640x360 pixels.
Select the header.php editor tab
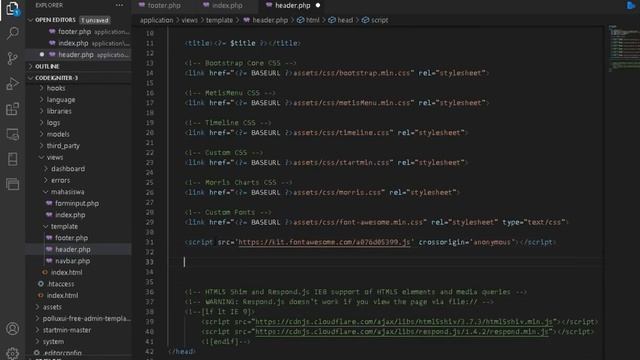click(x=292, y=5)
